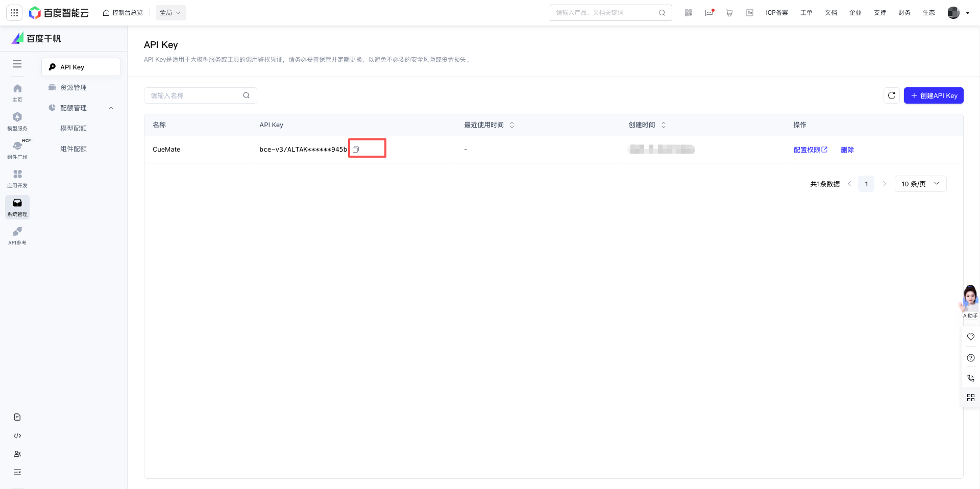Screen dimensions: 980x489
Task: Refresh the API Key list
Action: point(892,95)
